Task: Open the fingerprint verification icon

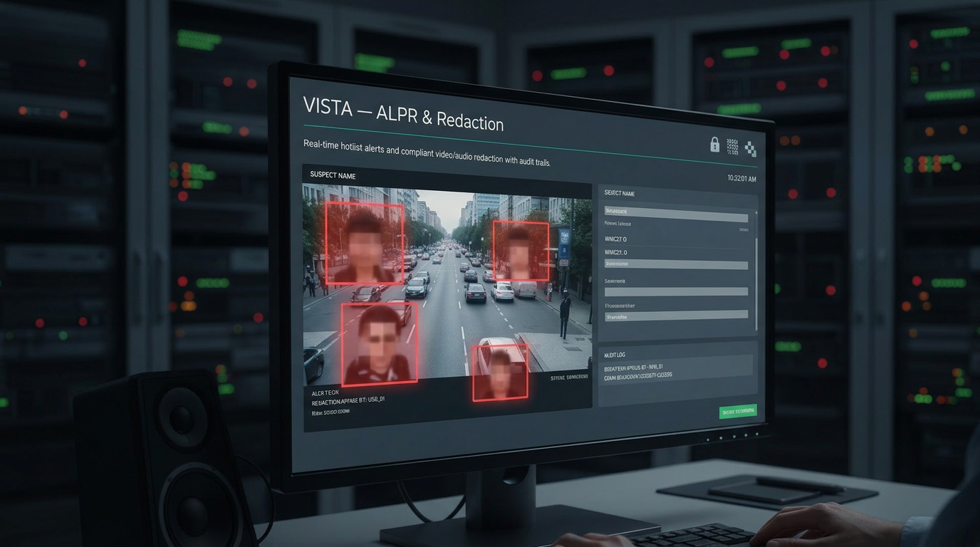Action: click(x=731, y=145)
